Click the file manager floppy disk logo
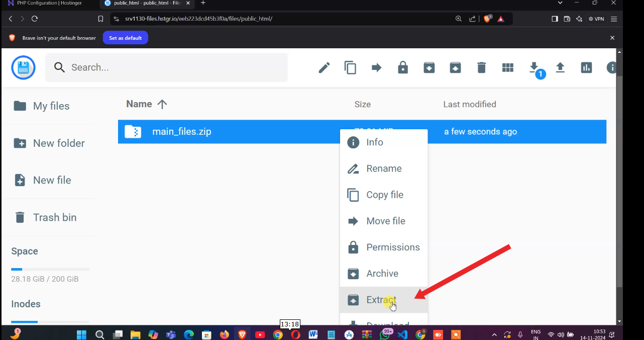This screenshot has width=644, height=340. pos(23,67)
